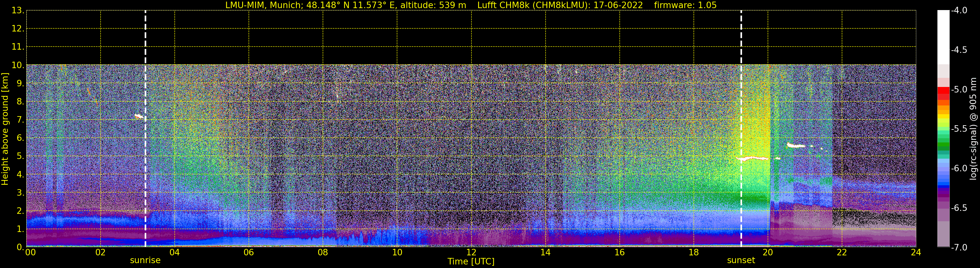Viewport: 980px width, 268px height.
Task: Click the white cloud layer at sunset near 5 km
Action: [752, 158]
